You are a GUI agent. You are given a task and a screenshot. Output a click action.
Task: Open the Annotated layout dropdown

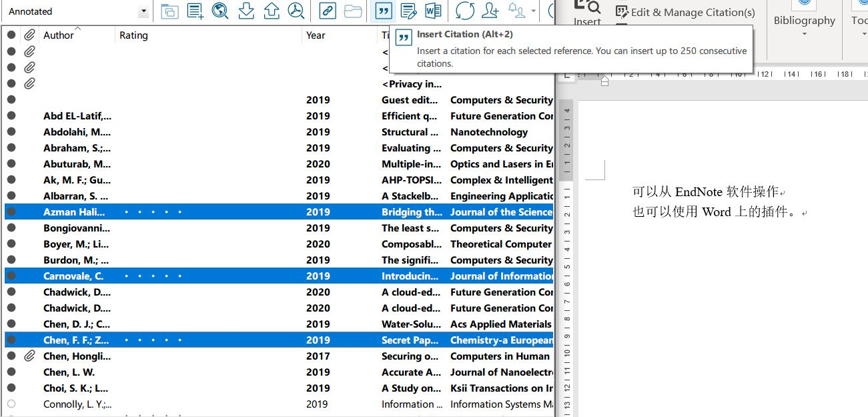[x=142, y=11]
